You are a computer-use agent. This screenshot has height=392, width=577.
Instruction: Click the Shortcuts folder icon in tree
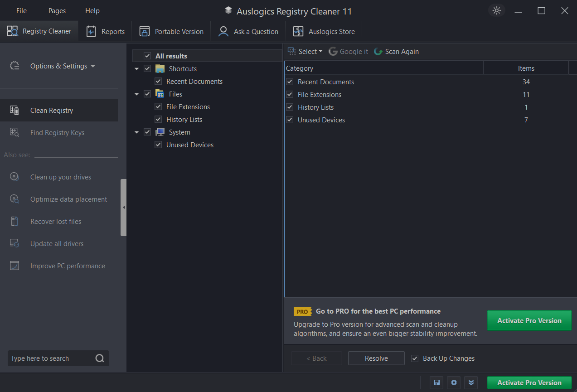[x=160, y=69]
